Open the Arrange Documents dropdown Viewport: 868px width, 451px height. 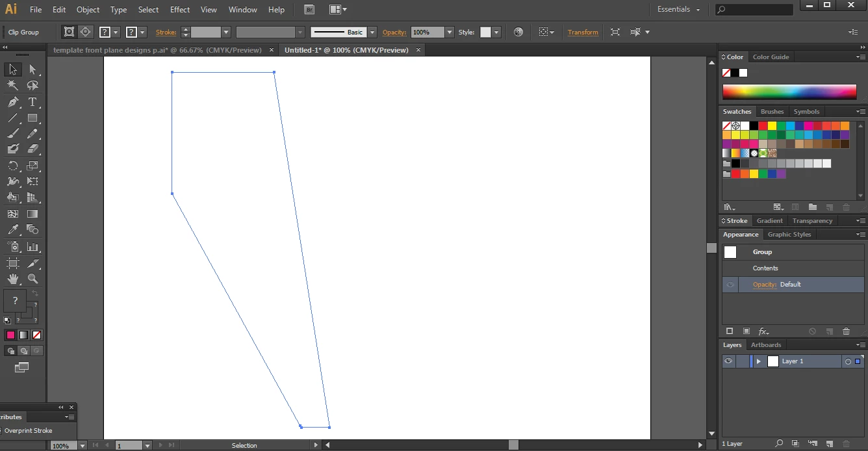pos(338,10)
